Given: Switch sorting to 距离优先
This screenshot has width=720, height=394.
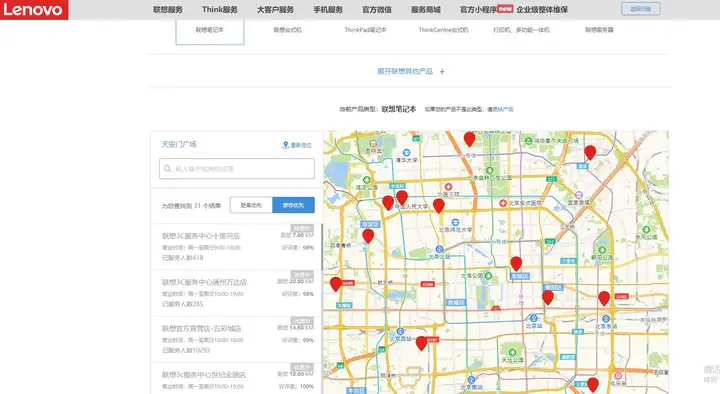Looking at the screenshot, I should pyautogui.click(x=251, y=205).
